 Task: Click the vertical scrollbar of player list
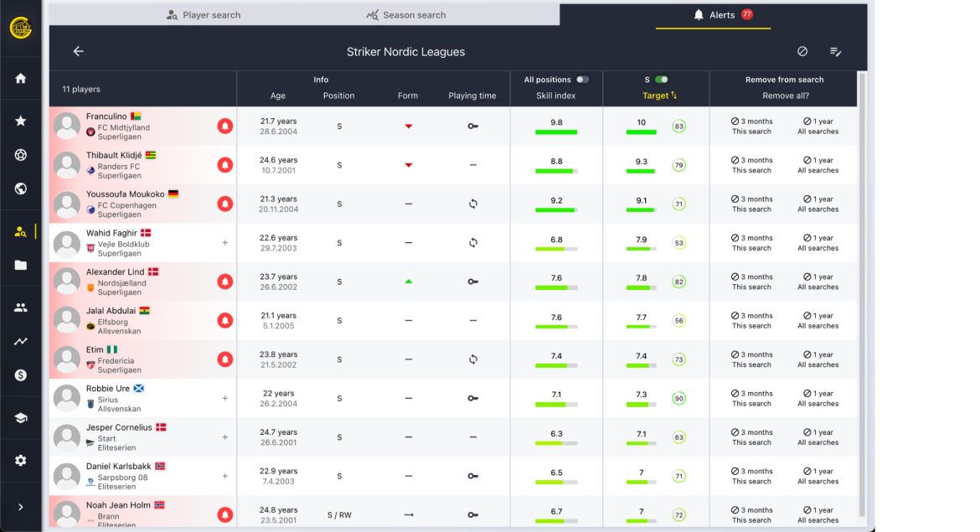[x=862, y=293]
